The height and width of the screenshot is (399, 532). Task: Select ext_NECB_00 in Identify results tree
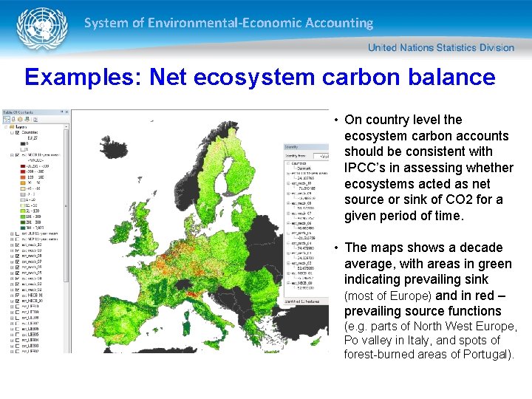pos(301,283)
